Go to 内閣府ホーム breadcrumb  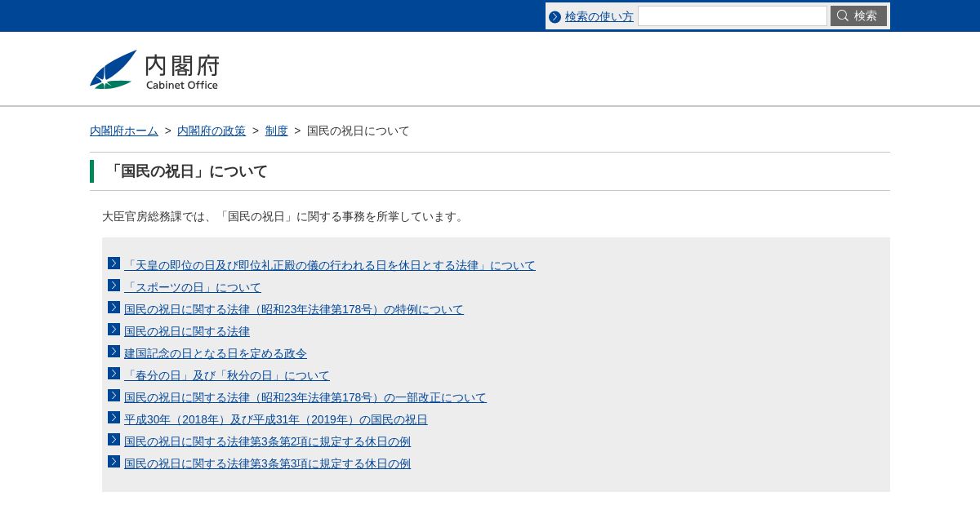(x=124, y=131)
